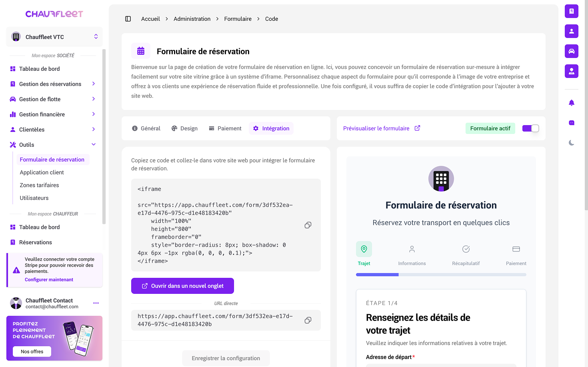588x367 pixels.
Task: Open the chat support icon
Action: tap(571, 123)
